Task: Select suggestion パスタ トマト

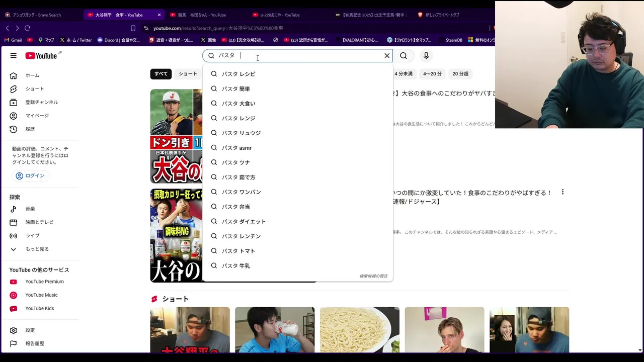Action: pyautogui.click(x=297, y=251)
